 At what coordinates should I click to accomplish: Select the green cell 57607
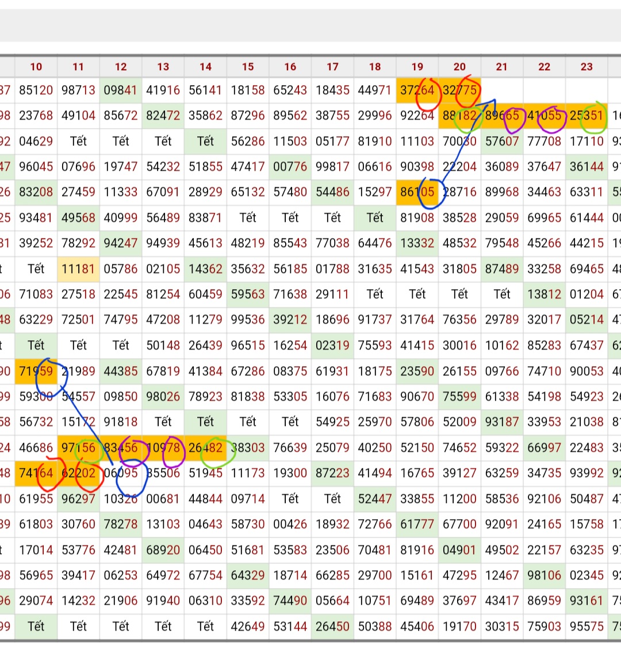(502, 141)
